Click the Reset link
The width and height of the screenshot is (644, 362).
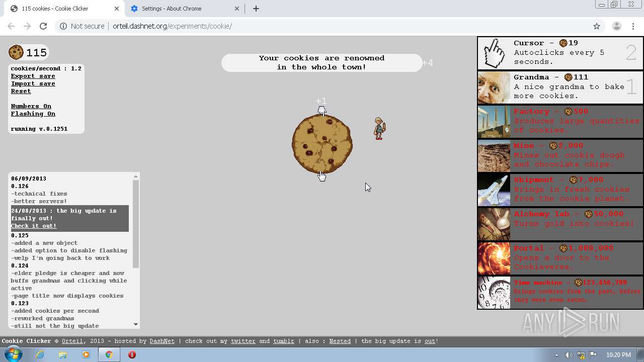21,91
